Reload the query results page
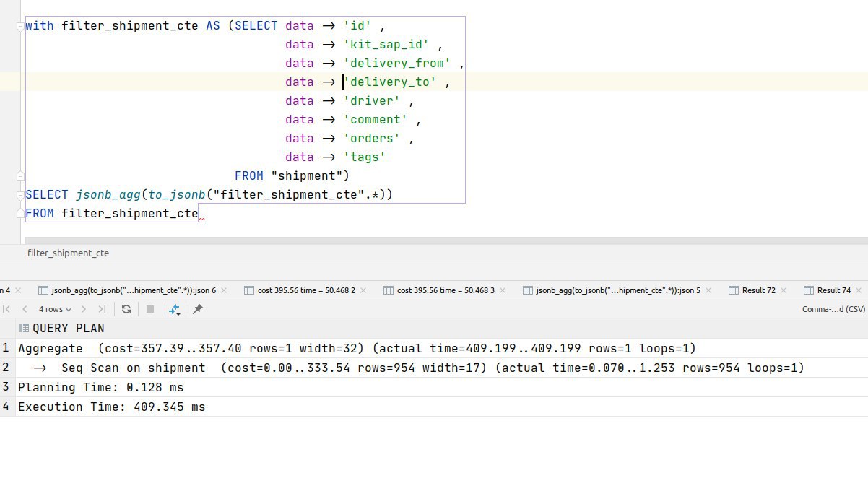The width and height of the screenshot is (868, 499). coord(126,309)
